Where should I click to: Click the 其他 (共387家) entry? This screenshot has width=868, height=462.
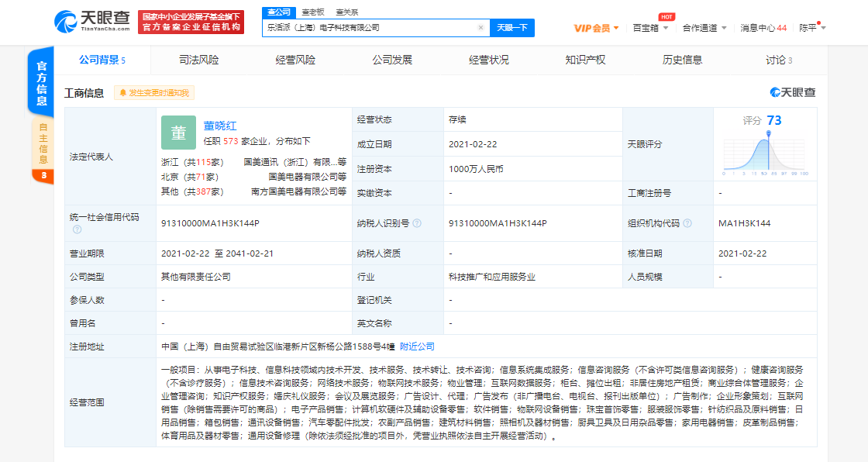[x=192, y=191]
